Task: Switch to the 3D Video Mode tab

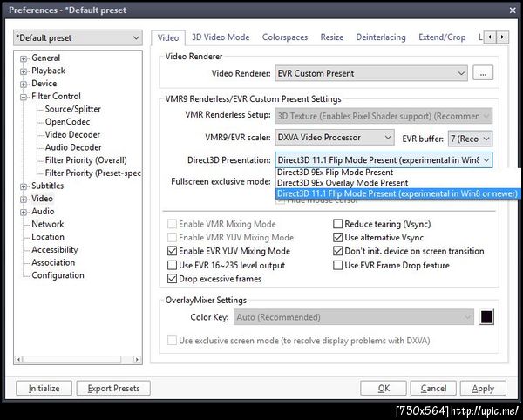Action: (221, 37)
